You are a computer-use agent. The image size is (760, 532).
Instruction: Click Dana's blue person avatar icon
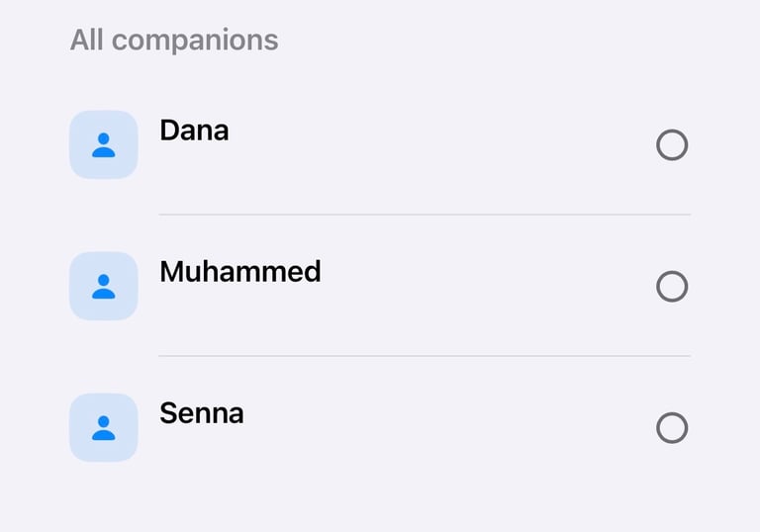tap(103, 144)
